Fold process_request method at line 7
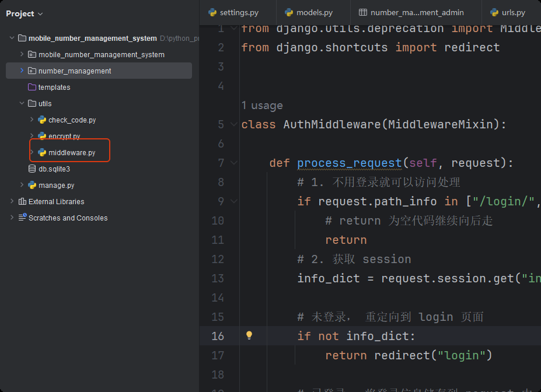The height and width of the screenshot is (392, 541). tap(234, 163)
